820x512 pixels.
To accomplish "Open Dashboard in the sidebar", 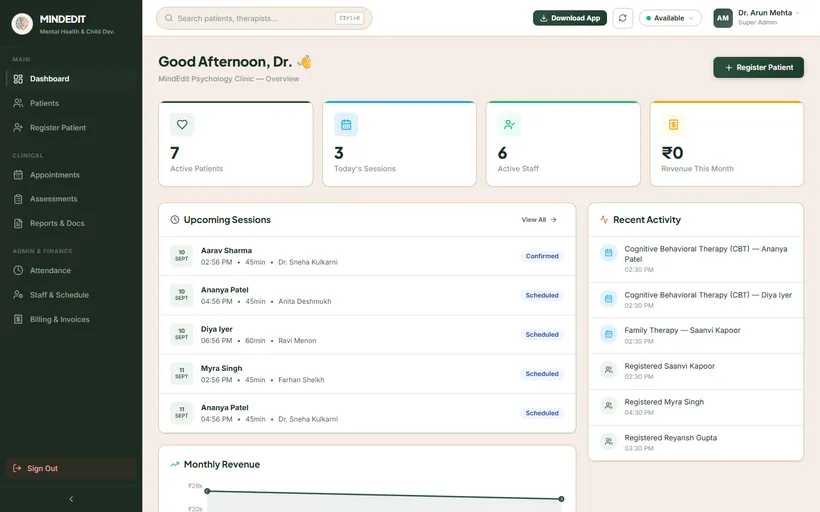I will pos(71,79).
